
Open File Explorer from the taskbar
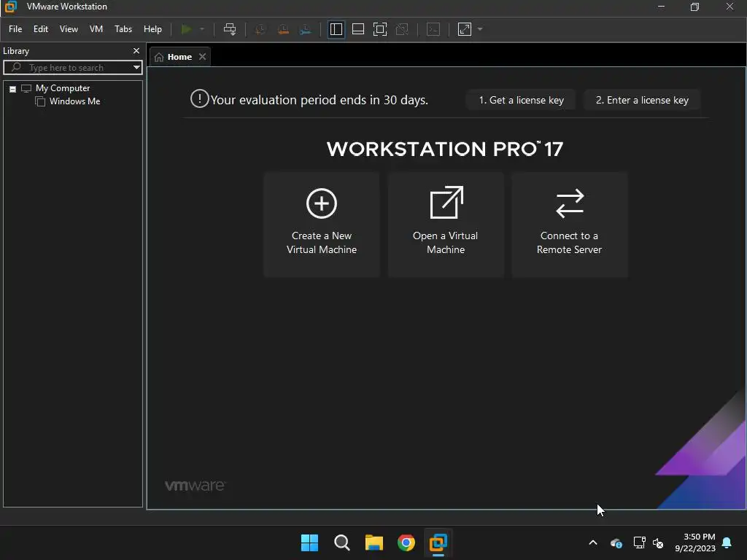coord(374,542)
